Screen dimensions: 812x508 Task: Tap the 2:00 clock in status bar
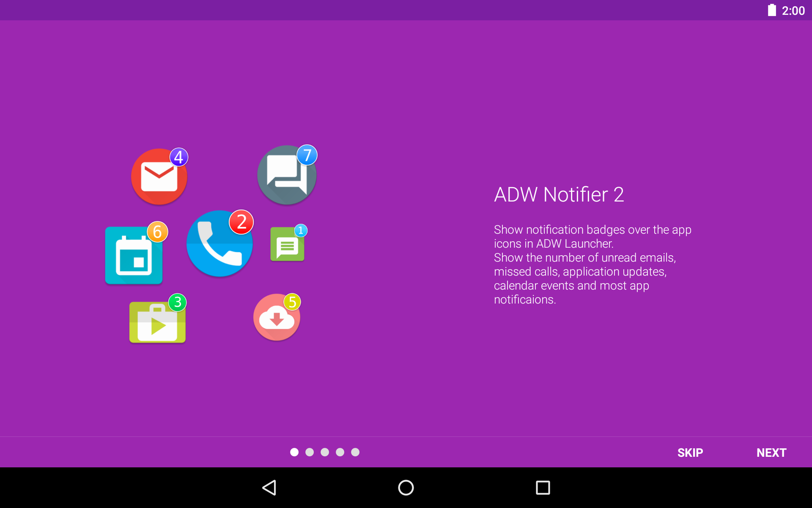point(793,11)
